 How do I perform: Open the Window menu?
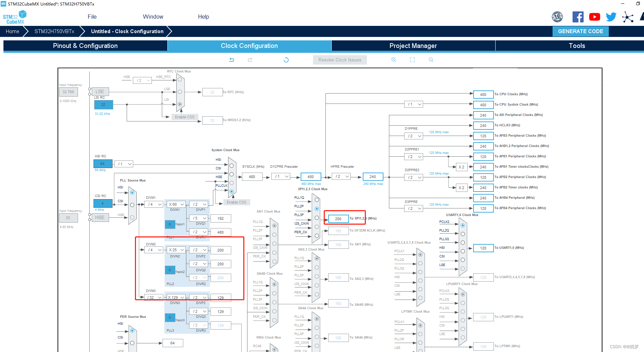coord(153,17)
